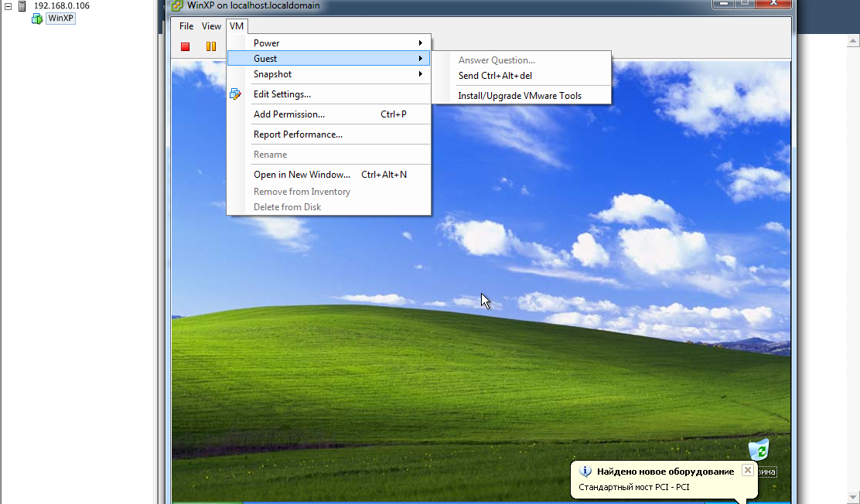Close the new hardware found balloon
Viewport: 860px width, 504px height.
coord(748,470)
